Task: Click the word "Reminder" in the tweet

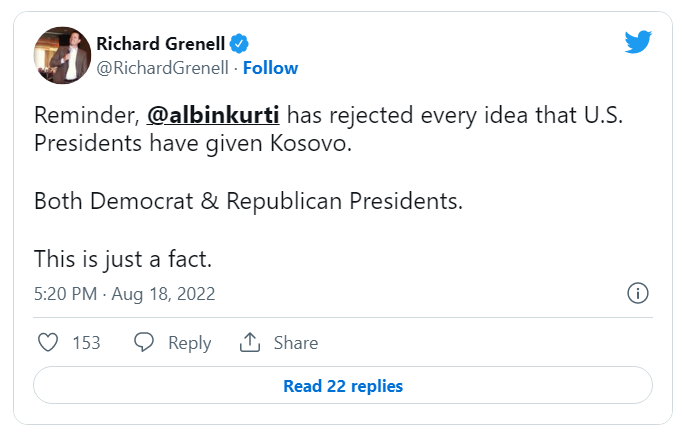Action: [x=83, y=115]
